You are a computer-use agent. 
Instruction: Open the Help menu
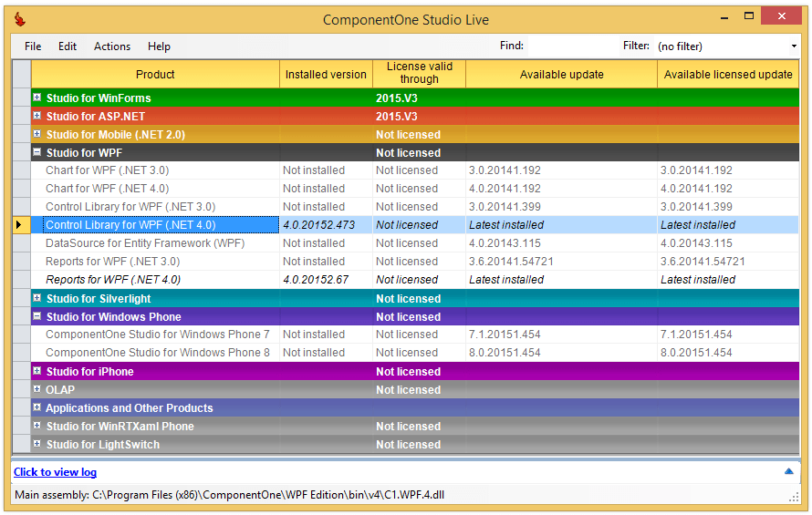tap(159, 46)
